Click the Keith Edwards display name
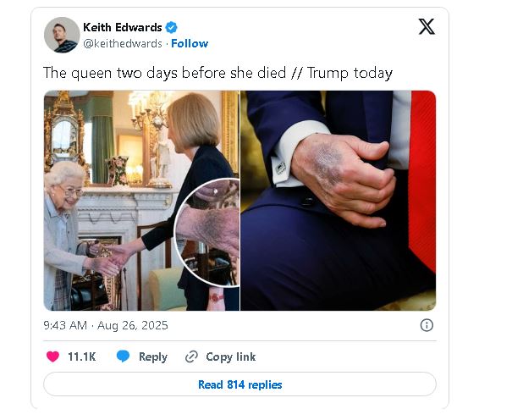The image size is (512, 420). click(122, 28)
